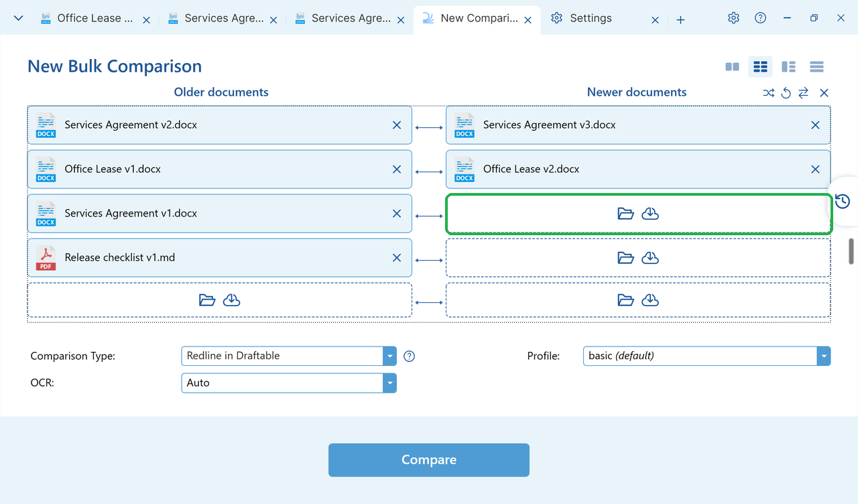Remove Services Agreement v3.docx from newer documents
The width and height of the screenshot is (858, 504).
815,125
